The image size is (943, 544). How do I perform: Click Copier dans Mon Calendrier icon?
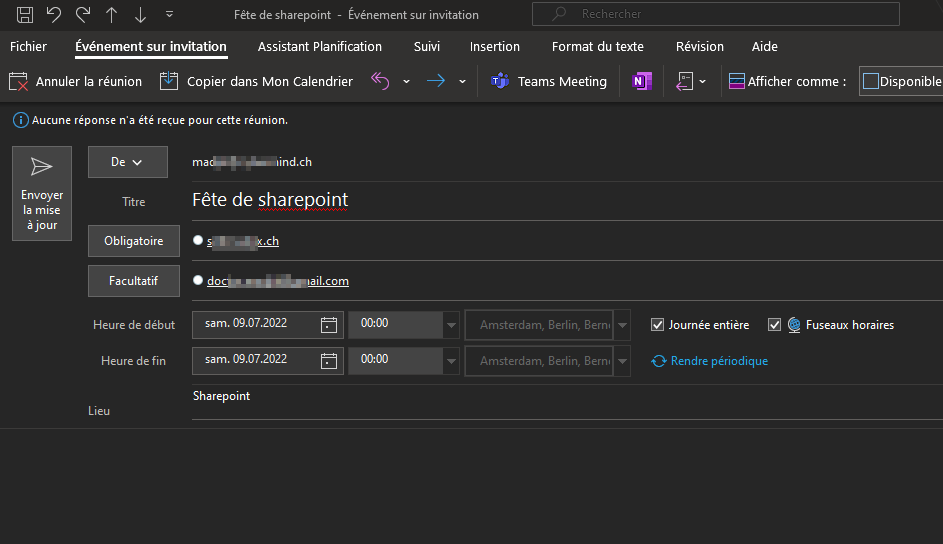tap(169, 81)
